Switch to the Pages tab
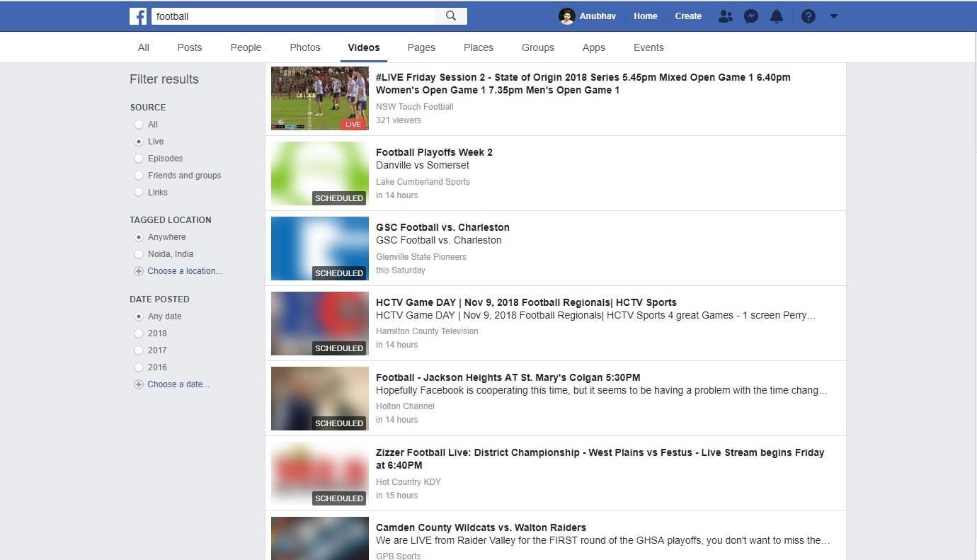The width and height of the screenshot is (977, 560). (421, 47)
